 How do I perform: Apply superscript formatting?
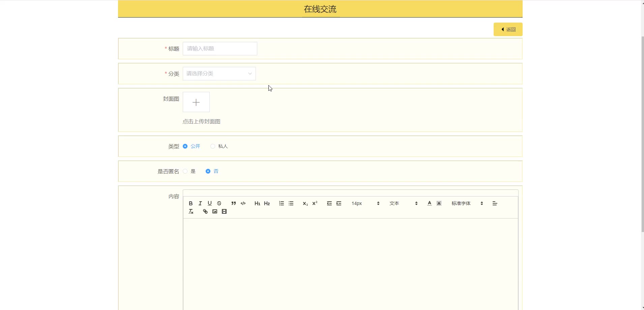315,203
